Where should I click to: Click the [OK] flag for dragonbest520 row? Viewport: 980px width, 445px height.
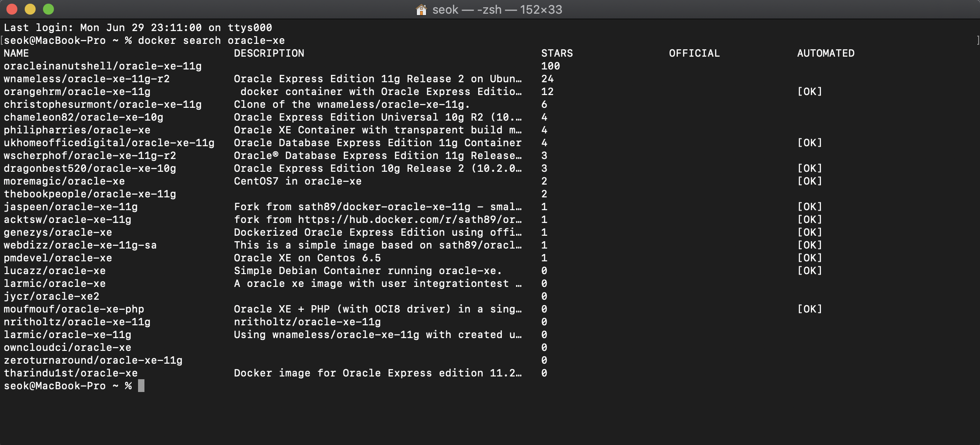pos(810,169)
